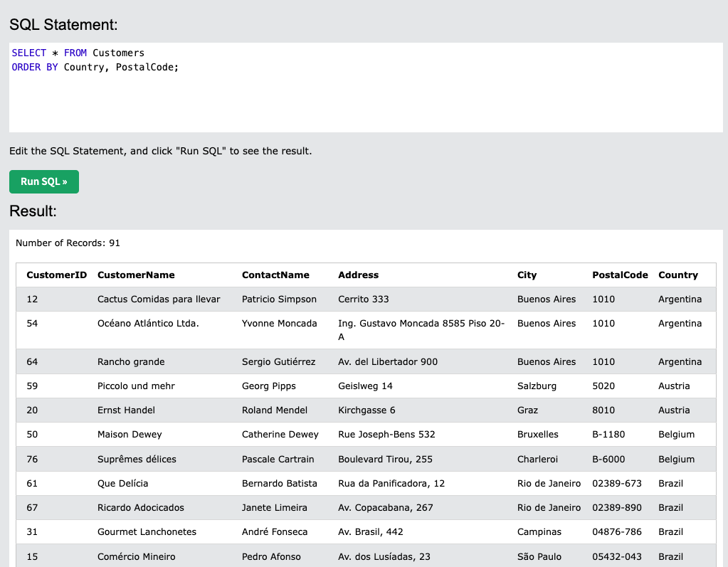Click city 'Bruxelles'
This screenshot has width=728, height=567.
(538, 434)
